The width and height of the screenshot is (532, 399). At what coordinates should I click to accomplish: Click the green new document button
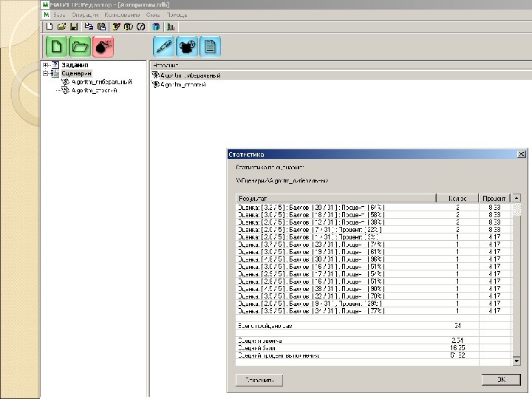click(x=55, y=46)
